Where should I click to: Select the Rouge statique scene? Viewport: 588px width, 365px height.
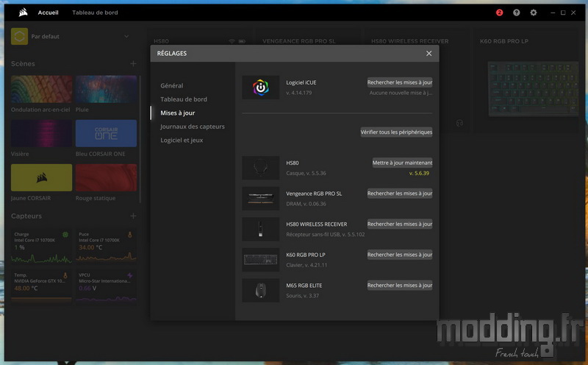106,177
